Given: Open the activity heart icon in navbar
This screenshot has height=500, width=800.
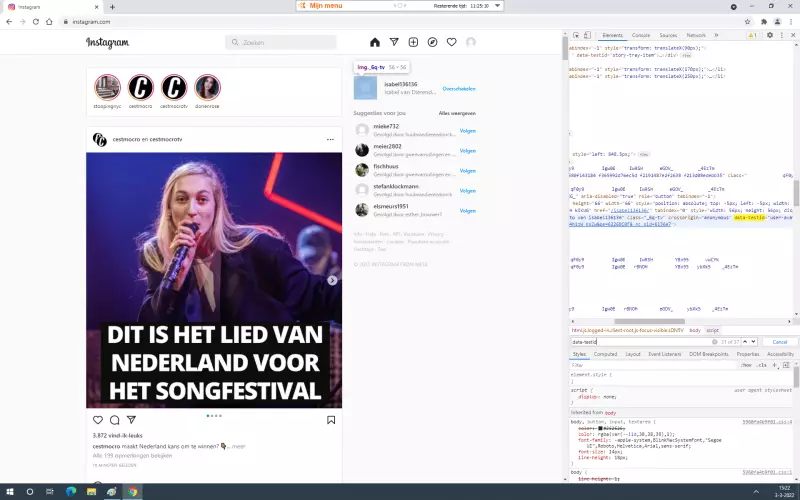Looking at the screenshot, I should pyautogui.click(x=452, y=42).
